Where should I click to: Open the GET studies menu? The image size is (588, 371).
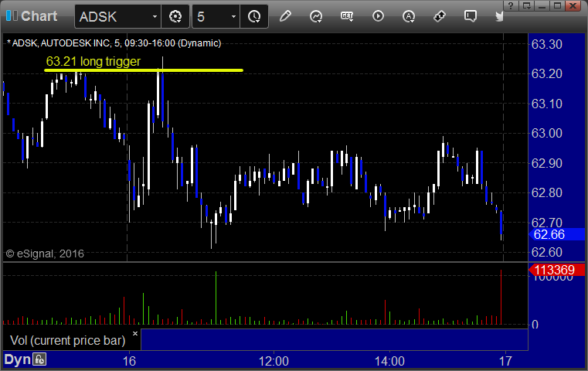tap(347, 16)
